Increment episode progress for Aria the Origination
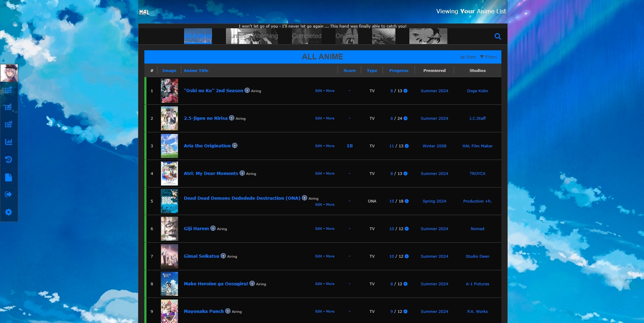This screenshot has height=323, width=644. click(407, 146)
